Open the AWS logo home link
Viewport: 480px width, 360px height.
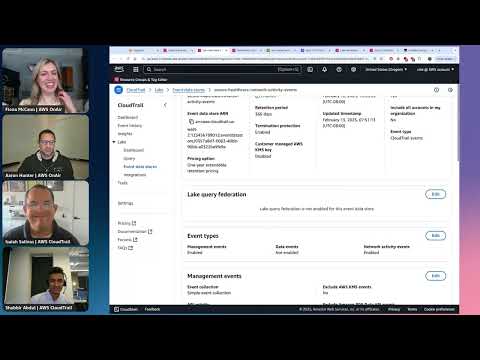(x=119, y=69)
